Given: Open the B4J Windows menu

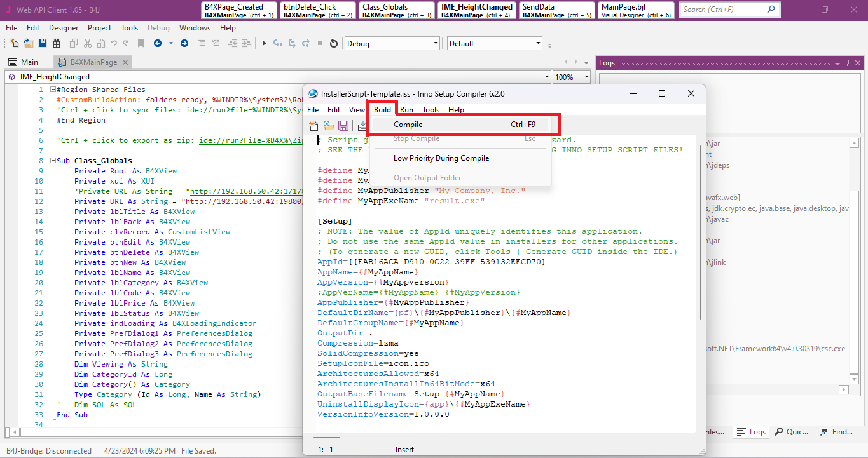Looking at the screenshot, I should click(195, 28).
